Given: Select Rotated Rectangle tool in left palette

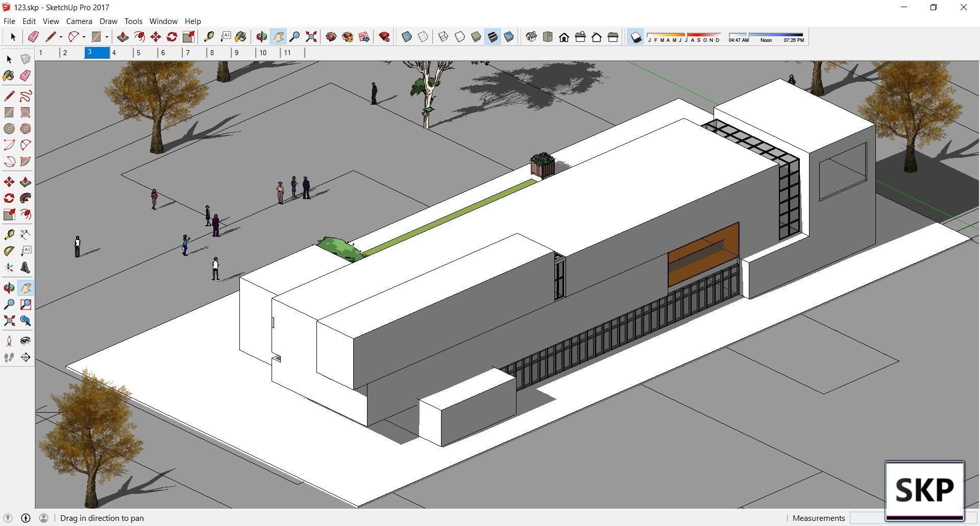Looking at the screenshot, I should [26, 112].
